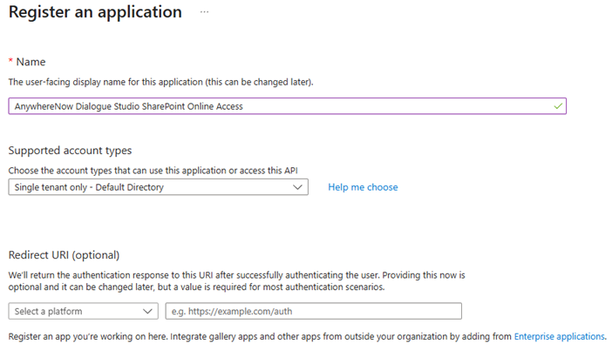Click the Redirect URI example.com/auth input box
The height and width of the screenshot is (364, 612).
click(x=313, y=311)
